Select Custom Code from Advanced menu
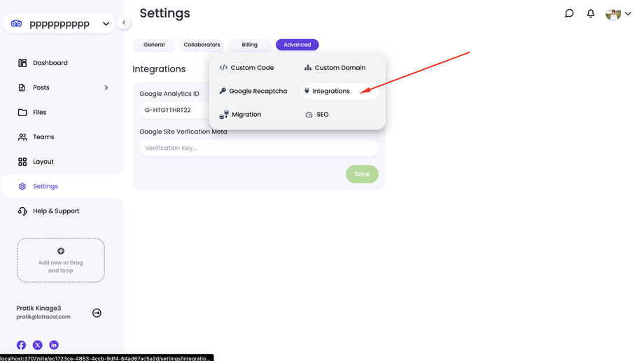Image resolution: width=644 pixels, height=361 pixels. click(x=246, y=68)
